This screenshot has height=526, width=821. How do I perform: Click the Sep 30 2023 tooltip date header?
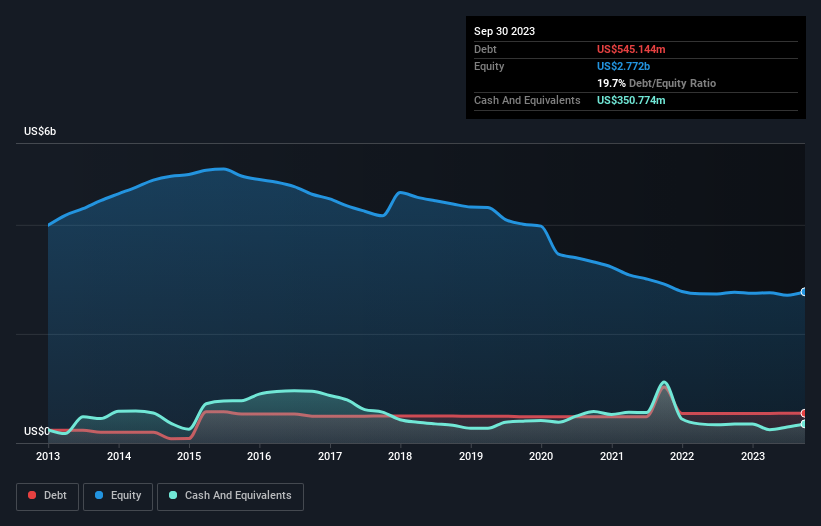504,31
